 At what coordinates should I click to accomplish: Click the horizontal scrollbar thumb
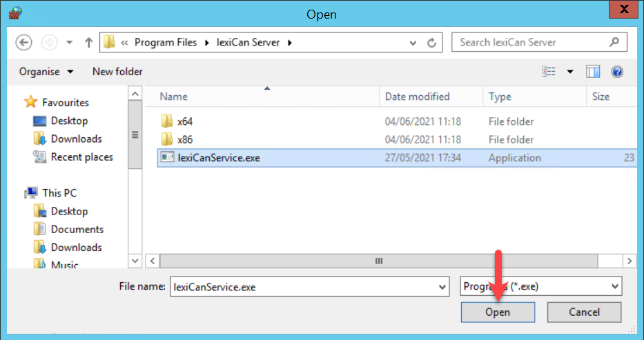(x=378, y=261)
